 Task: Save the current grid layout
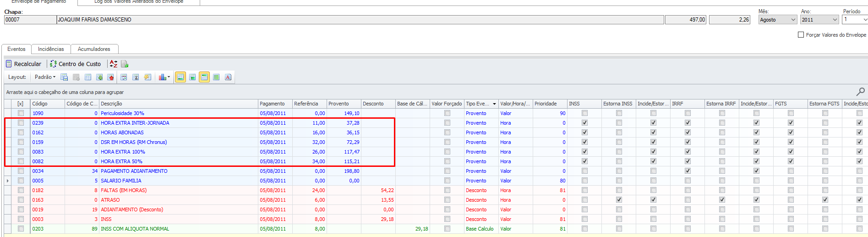(x=64, y=77)
